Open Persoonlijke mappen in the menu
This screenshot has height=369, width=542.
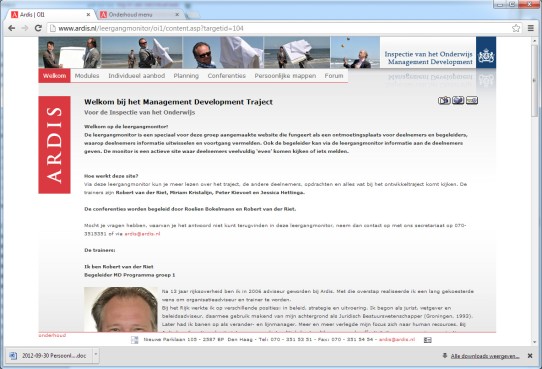point(285,76)
